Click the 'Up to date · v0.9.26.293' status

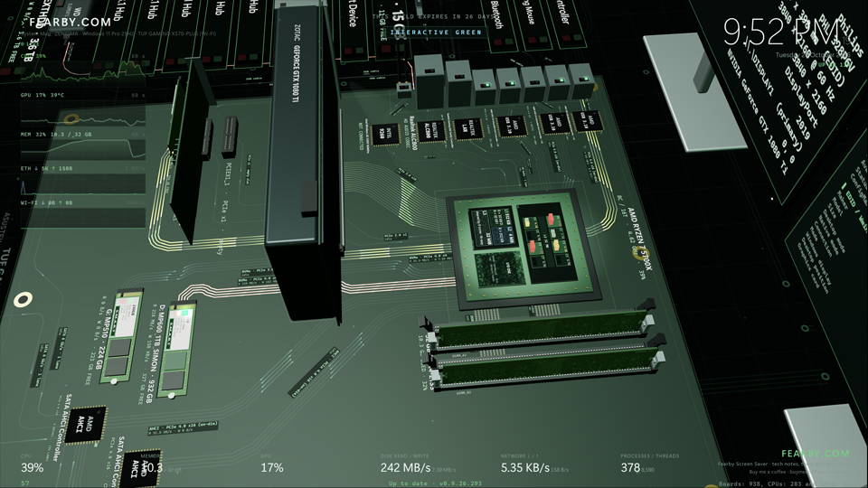point(435,483)
